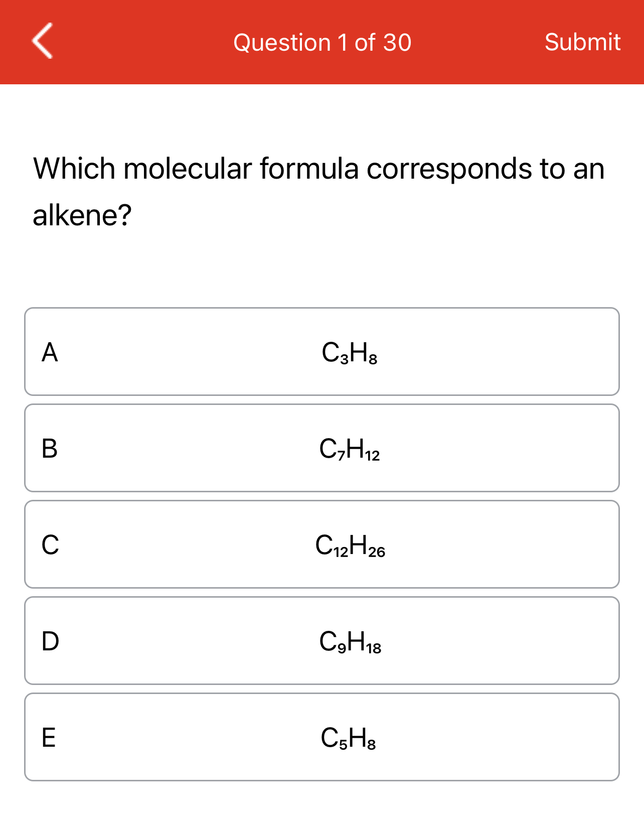Image resolution: width=644 pixels, height=822 pixels.
Task: Select the C12H26 formula text
Action: coord(350,546)
